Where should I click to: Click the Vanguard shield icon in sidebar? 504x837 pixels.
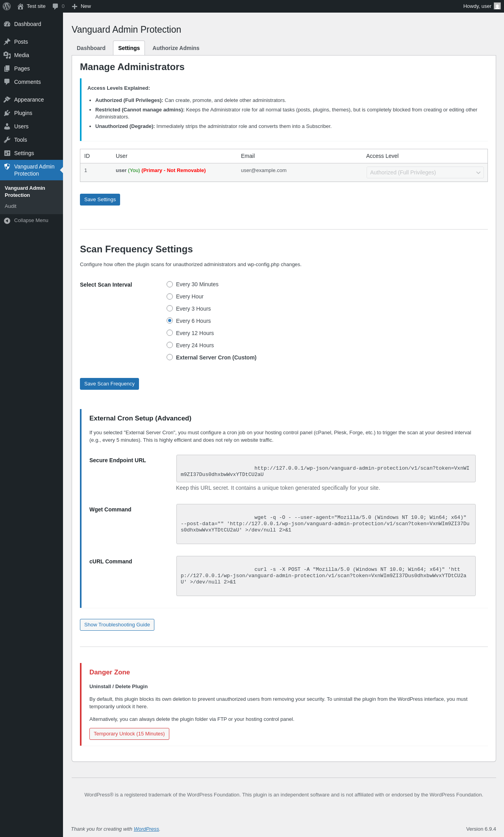click(x=7, y=167)
